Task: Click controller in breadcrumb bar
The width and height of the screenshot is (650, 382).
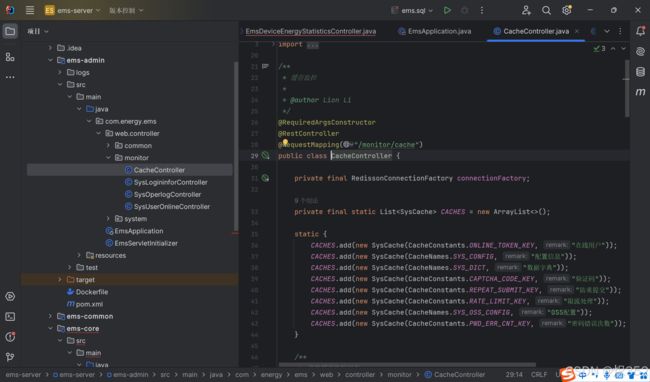Action: [x=359, y=375]
